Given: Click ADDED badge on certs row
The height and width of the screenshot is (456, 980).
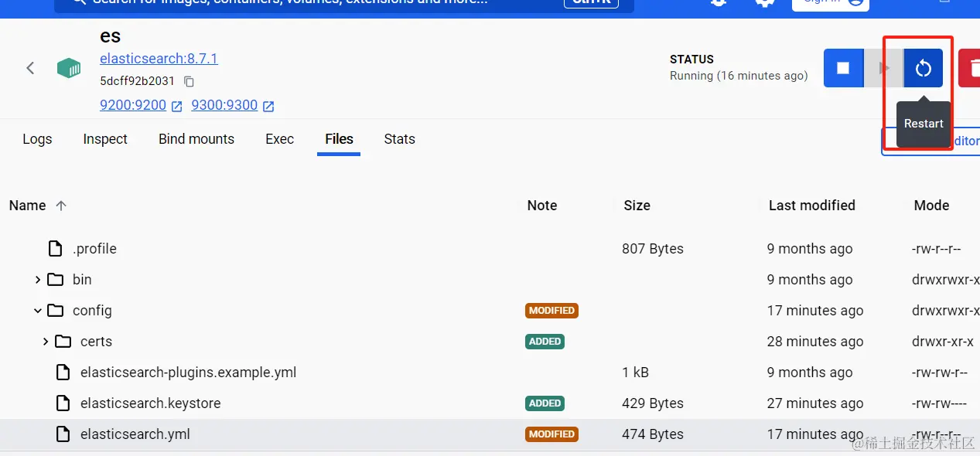Looking at the screenshot, I should pyautogui.click(x=545, y=342).
